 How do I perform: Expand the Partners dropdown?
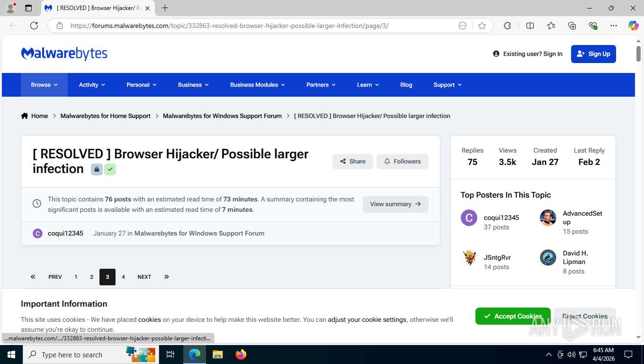click(x=321, y=85)
